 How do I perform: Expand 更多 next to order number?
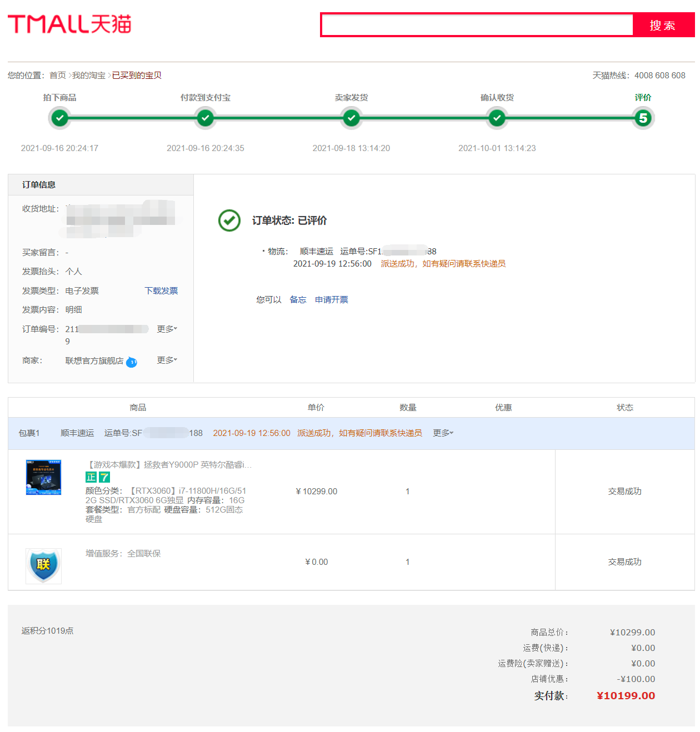click(x=167, y=329)
